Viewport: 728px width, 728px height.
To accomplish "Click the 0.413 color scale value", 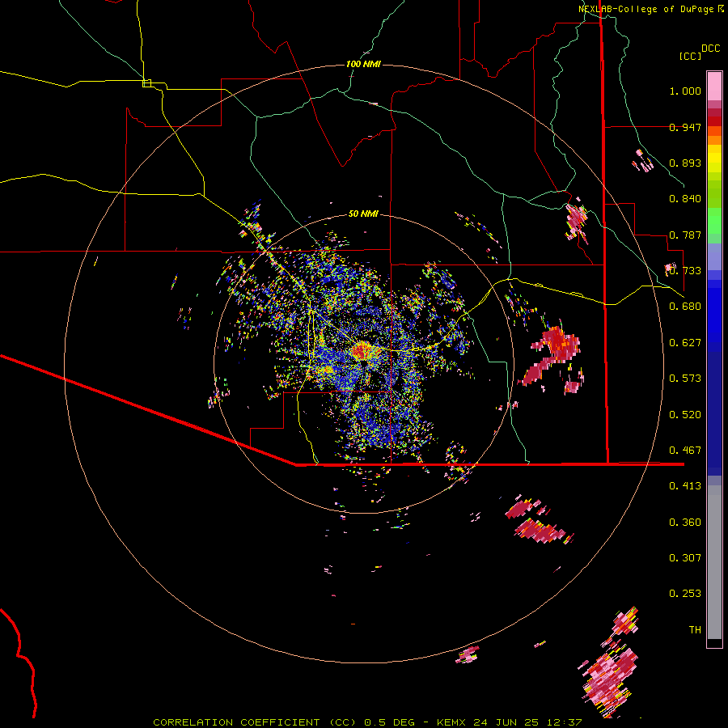I will (685, 486).
